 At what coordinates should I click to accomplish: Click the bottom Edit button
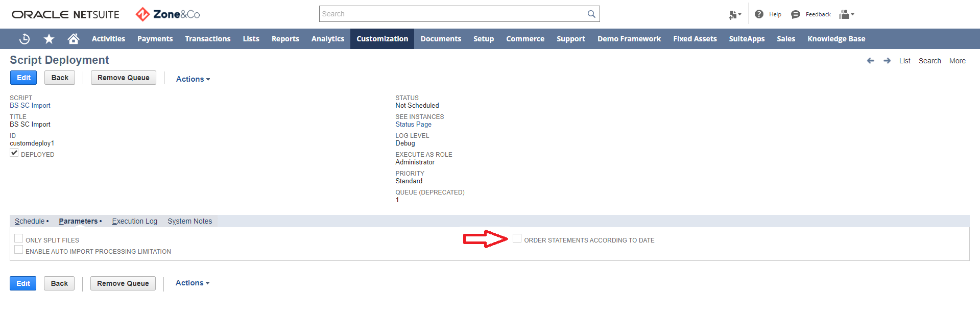pos(23,283)
